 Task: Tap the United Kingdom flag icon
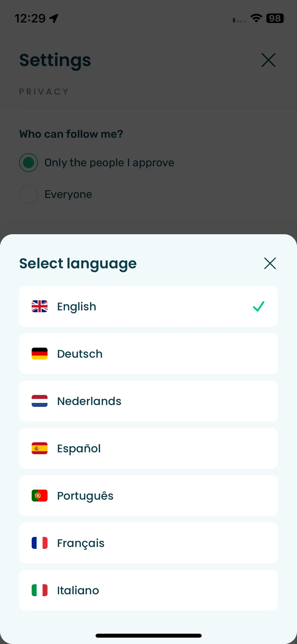(40, 306)
